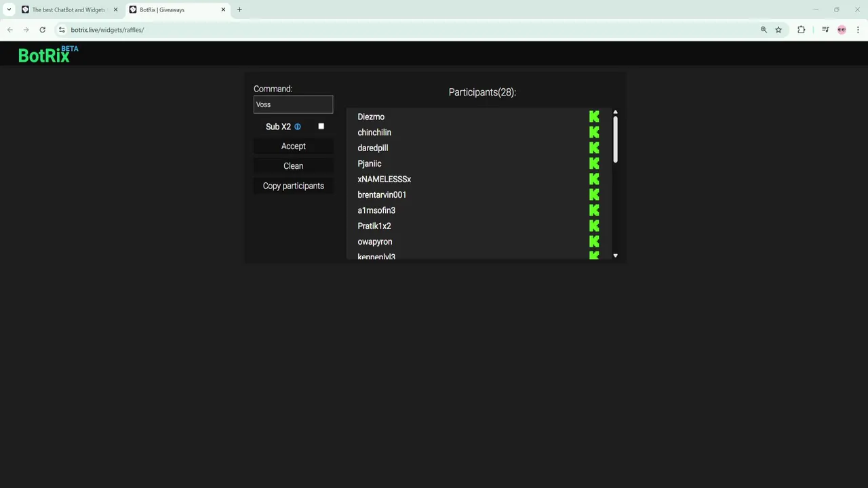The height and width of the screenshot is (488, 868).
Task: Click the Participants(28): heading
Action: (x=482, y=92)
